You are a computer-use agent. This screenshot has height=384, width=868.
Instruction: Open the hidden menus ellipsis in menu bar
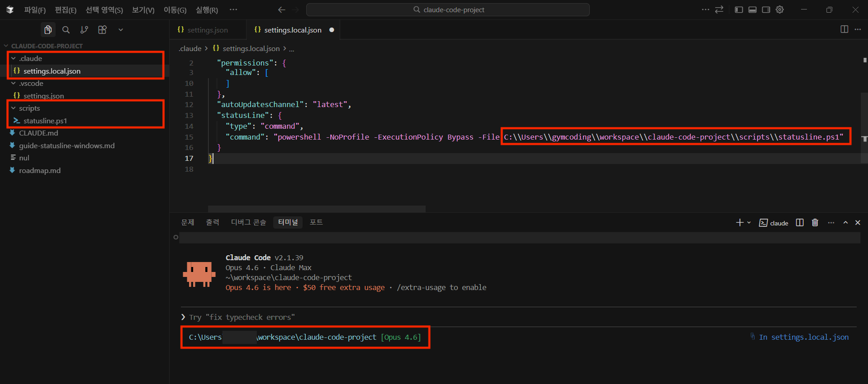point(233,9)
